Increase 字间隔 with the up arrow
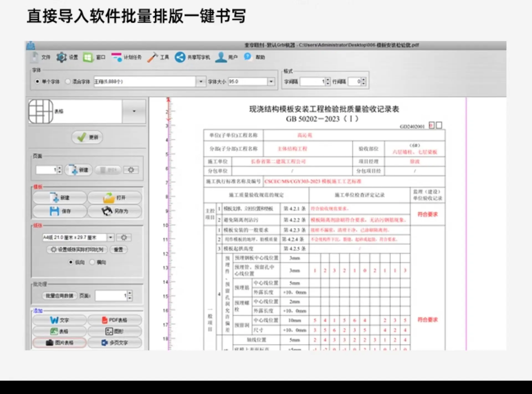532x394 pixels. [x=328, y=80]
